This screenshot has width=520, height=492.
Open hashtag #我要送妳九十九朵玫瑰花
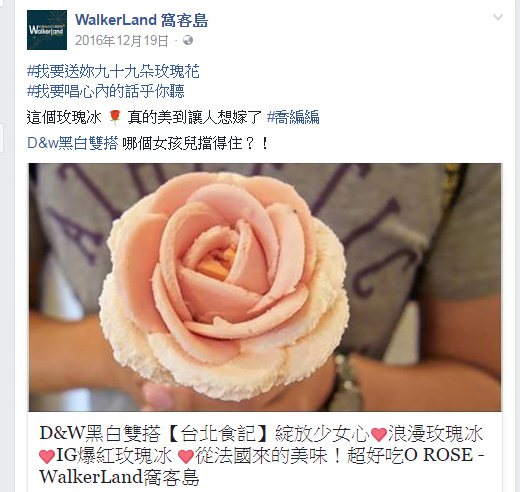(x=113, y=72)
